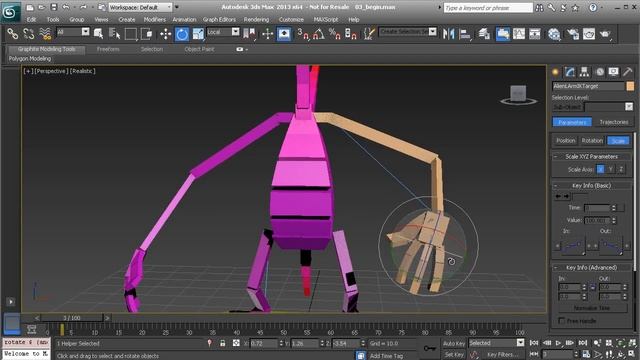The image size is (640, 360).
Task: Open the Workspace: Default dropdown
Action: point(140,7)
